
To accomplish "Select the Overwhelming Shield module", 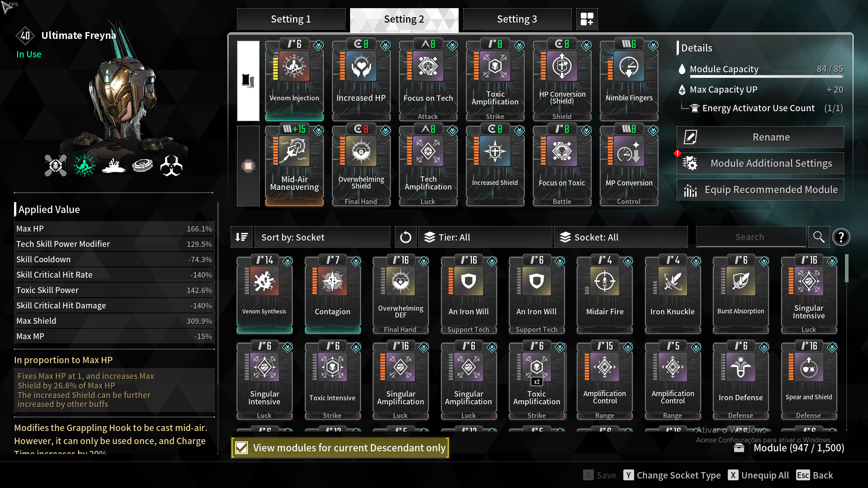I will coord(361,166).
